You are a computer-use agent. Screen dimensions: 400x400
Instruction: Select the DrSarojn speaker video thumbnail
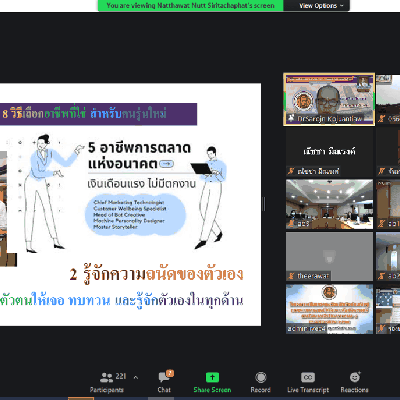pyautogui.click(x=329, y=99)
